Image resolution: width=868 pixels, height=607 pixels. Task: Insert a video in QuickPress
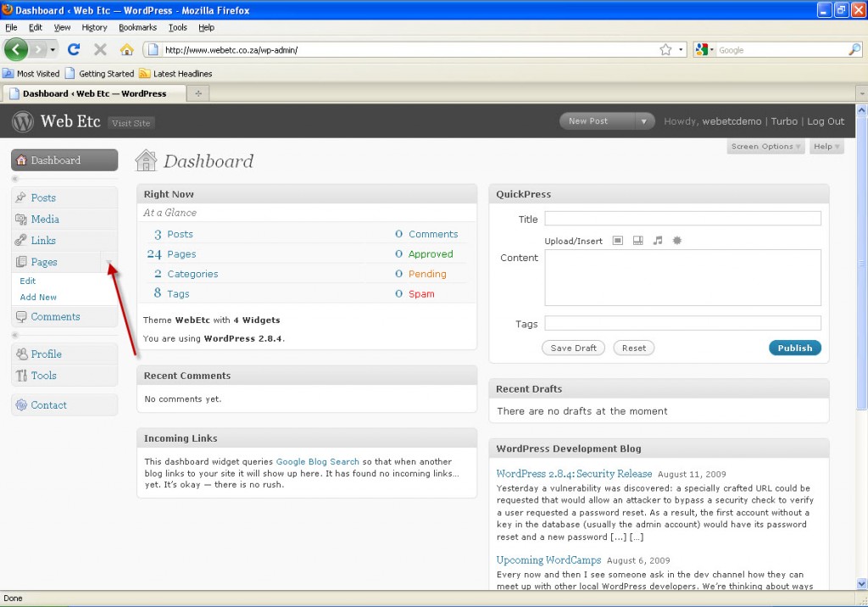(637, 241)
